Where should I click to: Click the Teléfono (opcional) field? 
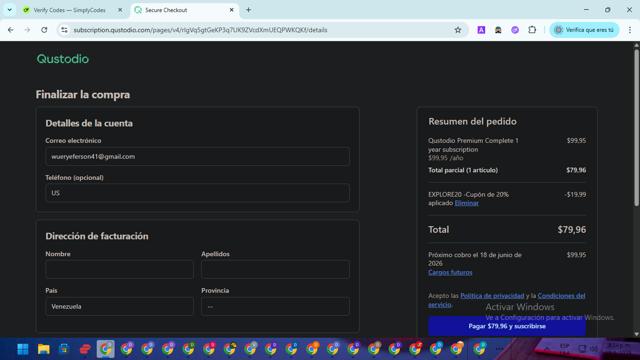198,193
